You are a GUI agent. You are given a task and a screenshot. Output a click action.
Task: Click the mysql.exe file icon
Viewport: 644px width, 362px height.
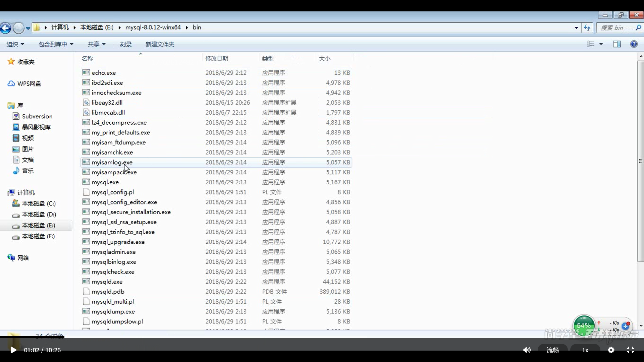[x=86, y=182]
